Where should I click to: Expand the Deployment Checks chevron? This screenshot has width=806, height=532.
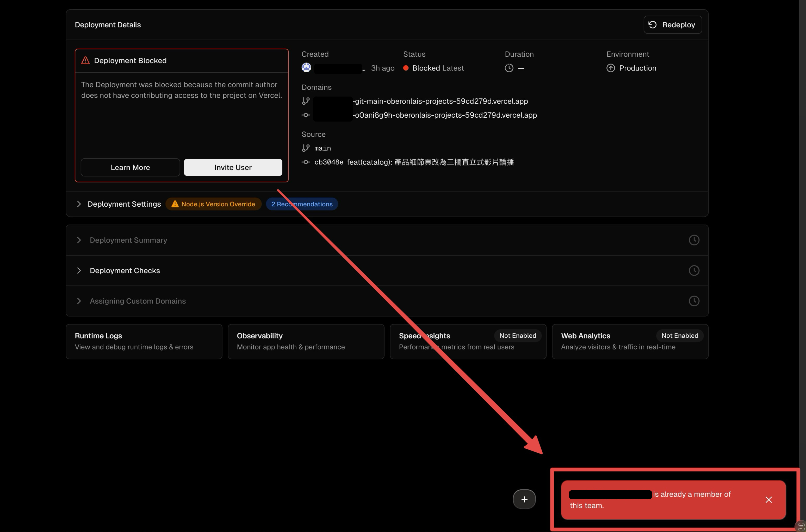click(79, 270)
